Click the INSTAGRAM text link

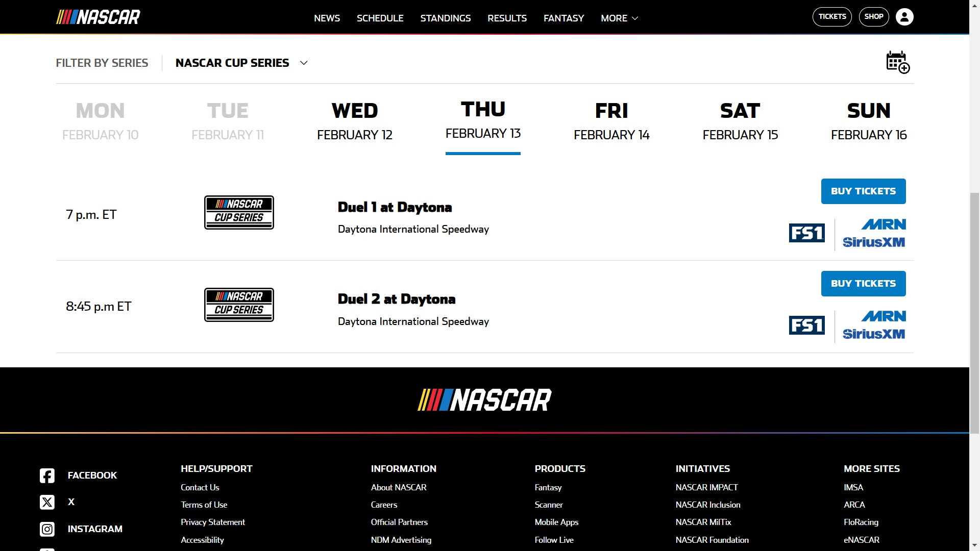pos(95,529)
